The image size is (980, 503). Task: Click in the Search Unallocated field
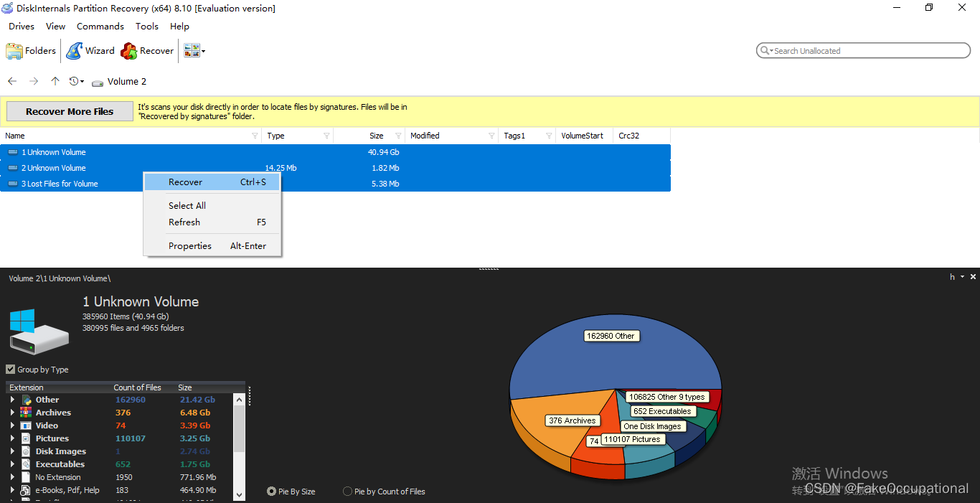point(864,51)
